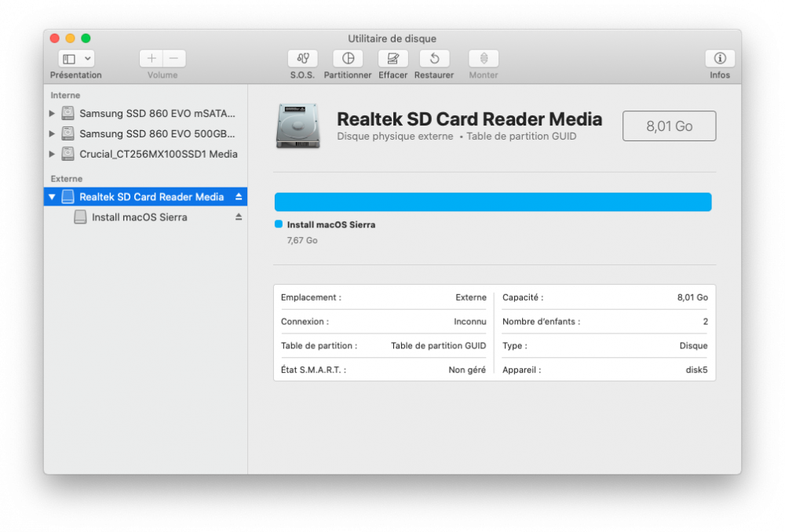Open the Présentation dropdown chevron
Viewport: 785px width, 532px height.
click(88, 59)
